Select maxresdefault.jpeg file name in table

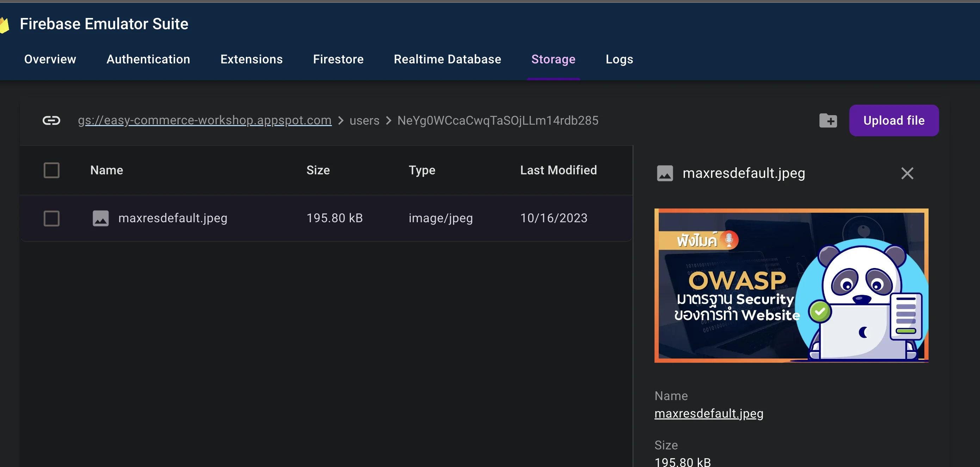coord(173,218)
